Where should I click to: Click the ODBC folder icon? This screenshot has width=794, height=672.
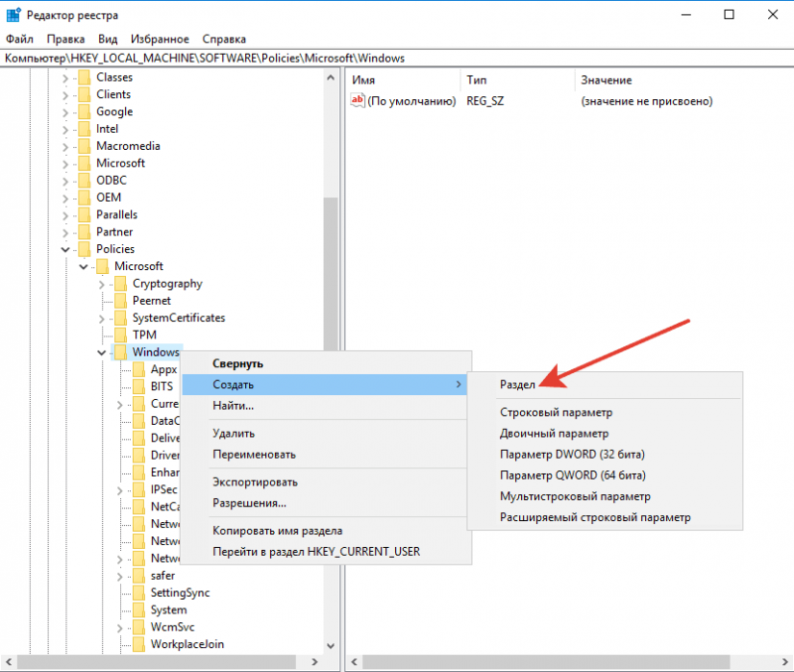tap(84, 181)
